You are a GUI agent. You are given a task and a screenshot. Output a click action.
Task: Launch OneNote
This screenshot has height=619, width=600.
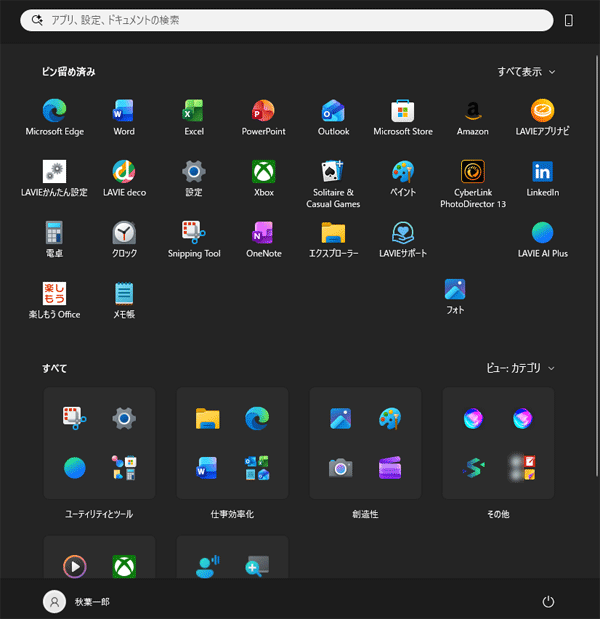coord(263,240)
